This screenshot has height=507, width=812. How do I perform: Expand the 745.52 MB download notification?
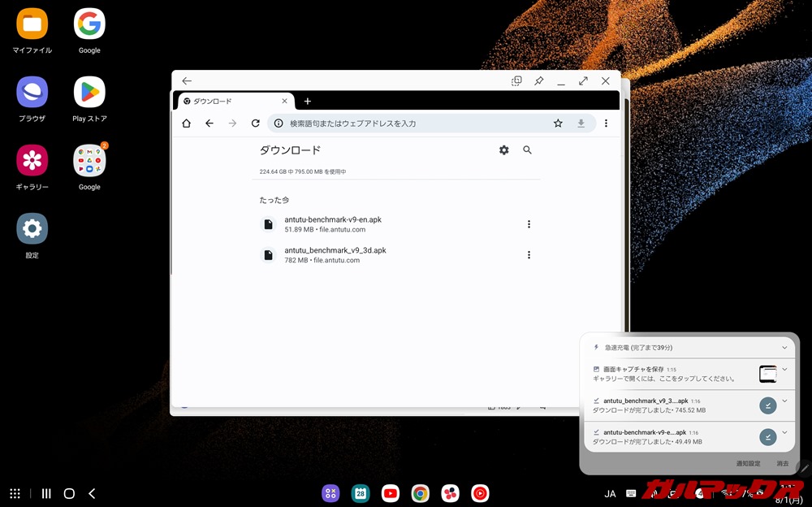click(784, 401)
